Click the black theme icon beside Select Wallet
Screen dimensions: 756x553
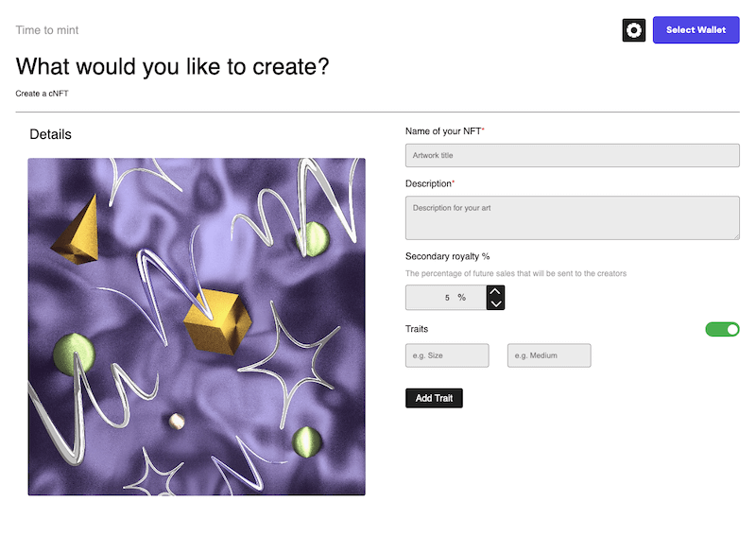[634, 30]
